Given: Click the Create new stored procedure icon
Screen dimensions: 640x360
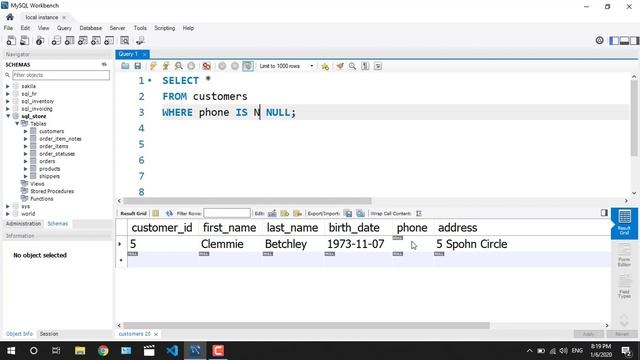Looking at the screenshot, I should click(96, 40).
